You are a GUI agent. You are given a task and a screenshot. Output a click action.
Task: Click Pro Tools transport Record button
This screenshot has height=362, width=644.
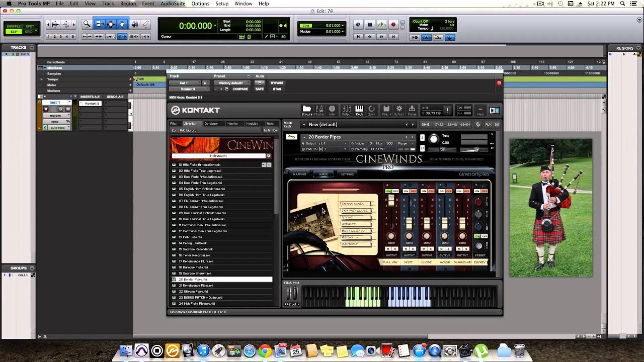(393, 25)
